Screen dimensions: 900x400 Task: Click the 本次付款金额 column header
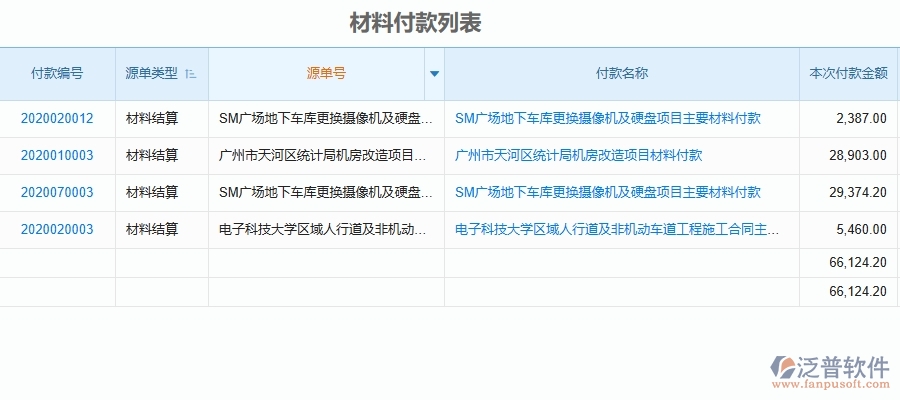click(848, 73)
